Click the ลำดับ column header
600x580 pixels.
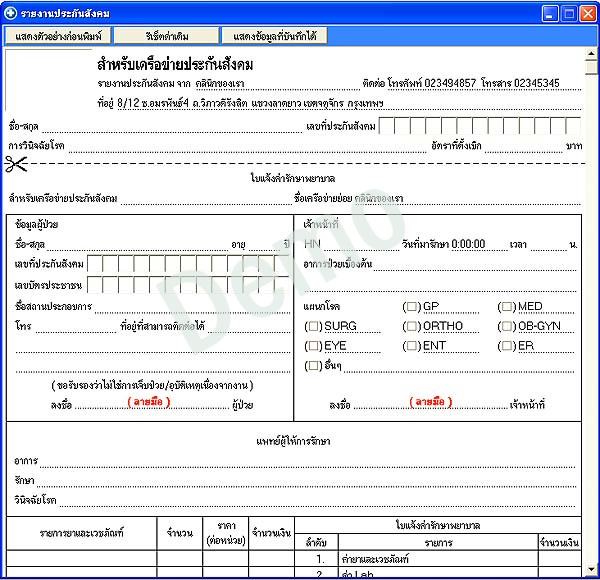pos(316,543)
